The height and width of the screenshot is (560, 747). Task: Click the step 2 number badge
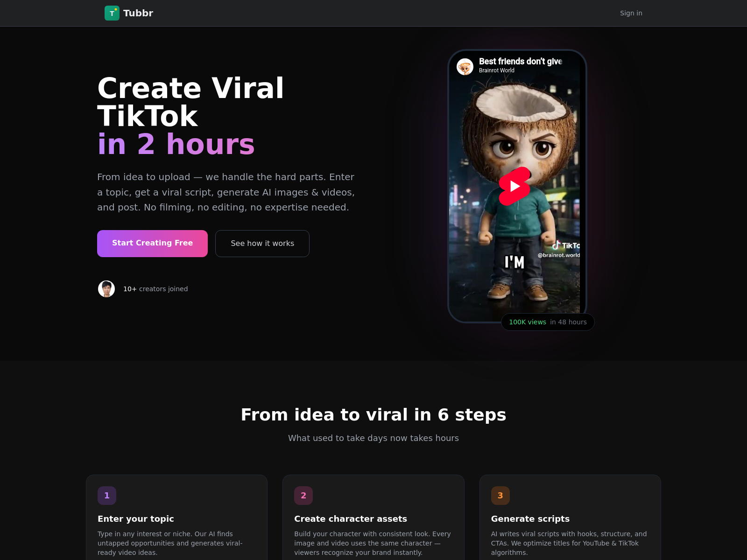(x=303, y=496)
